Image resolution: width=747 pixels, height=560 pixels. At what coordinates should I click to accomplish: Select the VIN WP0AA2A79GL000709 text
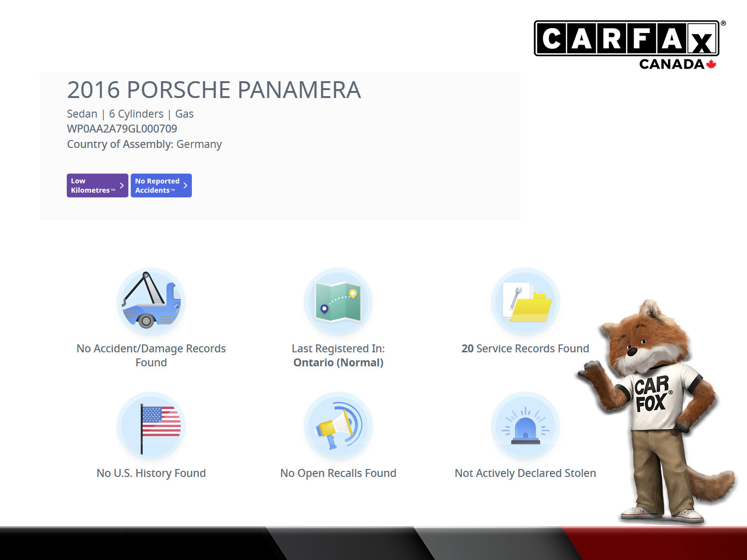click(122, 129)
